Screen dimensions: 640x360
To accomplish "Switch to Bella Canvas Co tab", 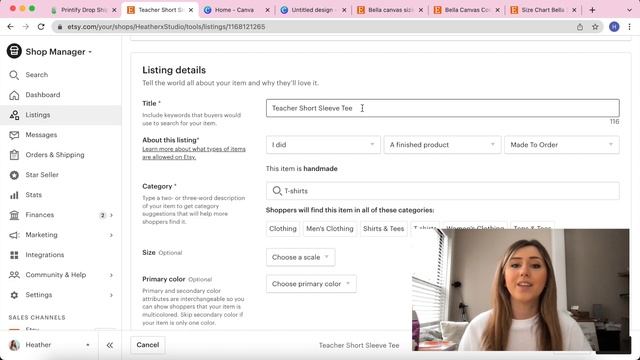I will coord(467,10).
